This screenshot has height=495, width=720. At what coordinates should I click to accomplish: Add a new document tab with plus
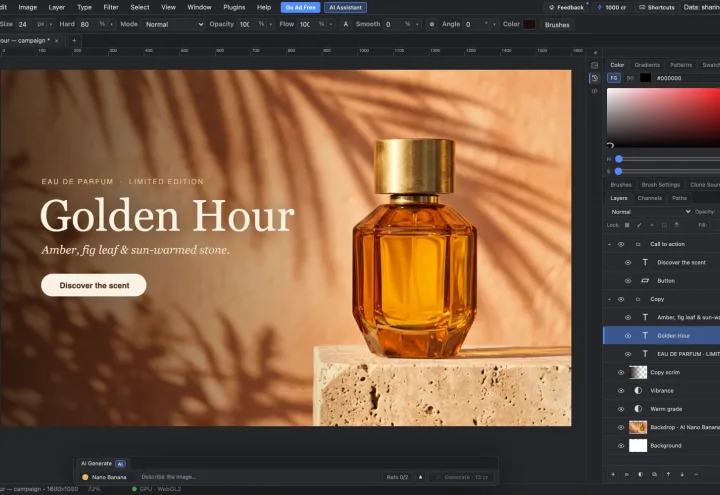pos(74,40)
